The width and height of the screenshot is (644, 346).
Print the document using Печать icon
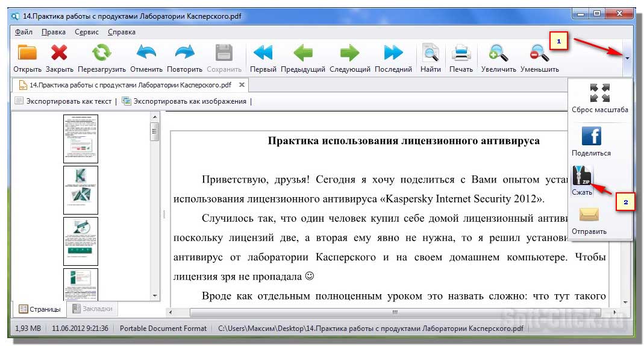461,53
